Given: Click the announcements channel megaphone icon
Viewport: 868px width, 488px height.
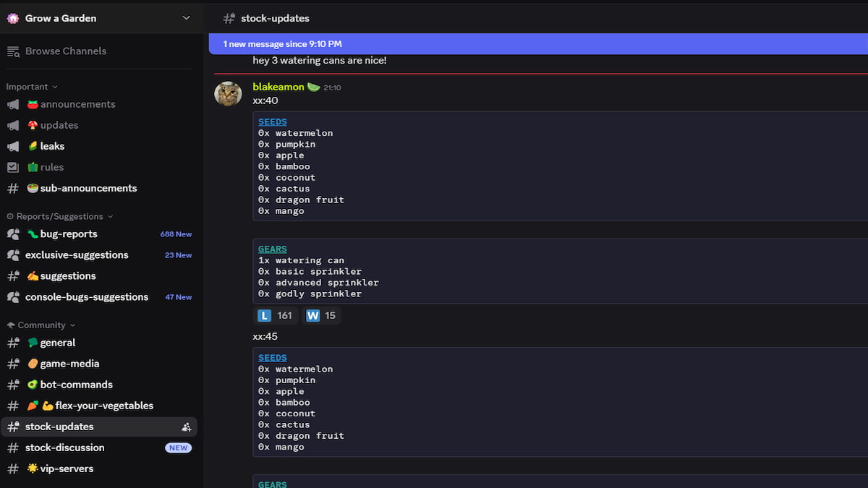Looking at the screenshot, I should 13,104.
